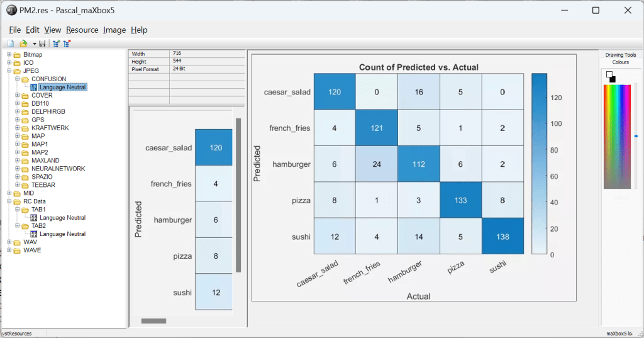Expand the Bitmap tree node
Image resolution: width=644 pixels, height=338 pixels.
point(9,55)
